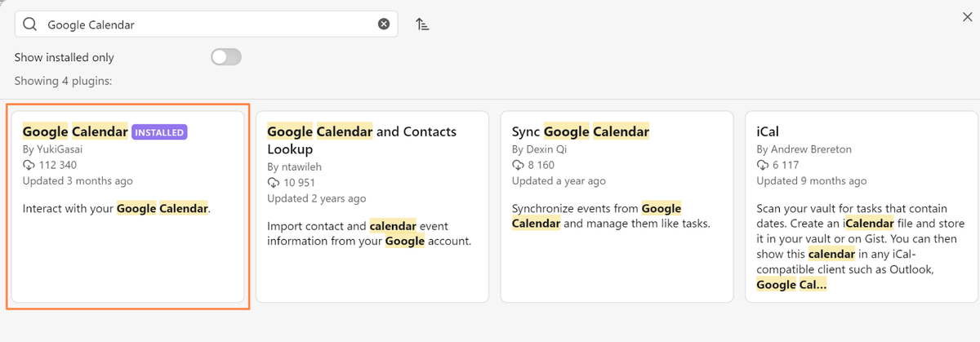Click download icon beside 6 117

coord(763,166)
